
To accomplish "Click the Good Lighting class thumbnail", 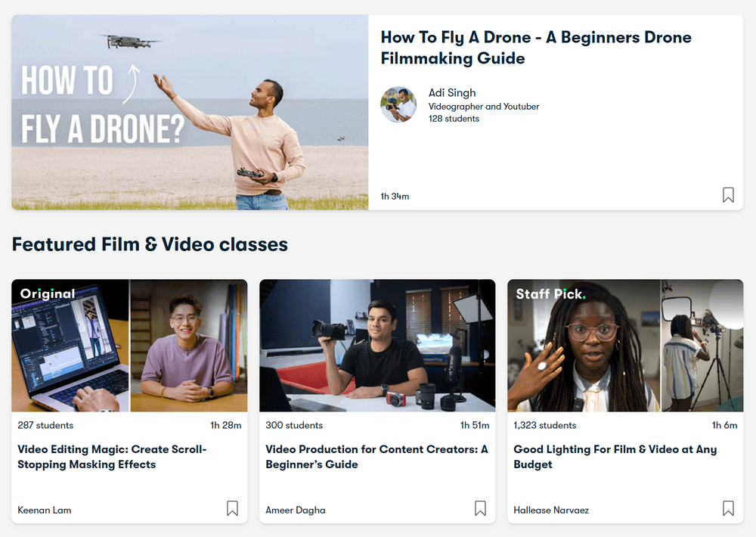I will tap(625, 345).
